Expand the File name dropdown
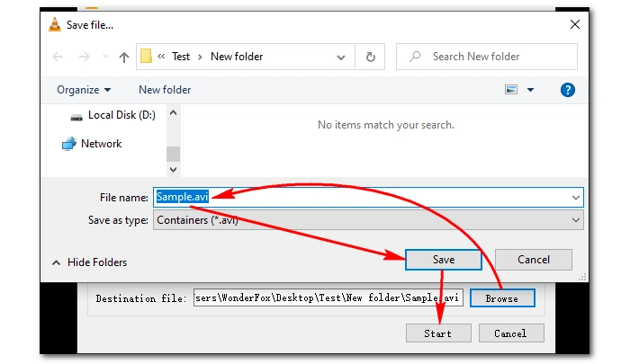 tap(575, 197)
